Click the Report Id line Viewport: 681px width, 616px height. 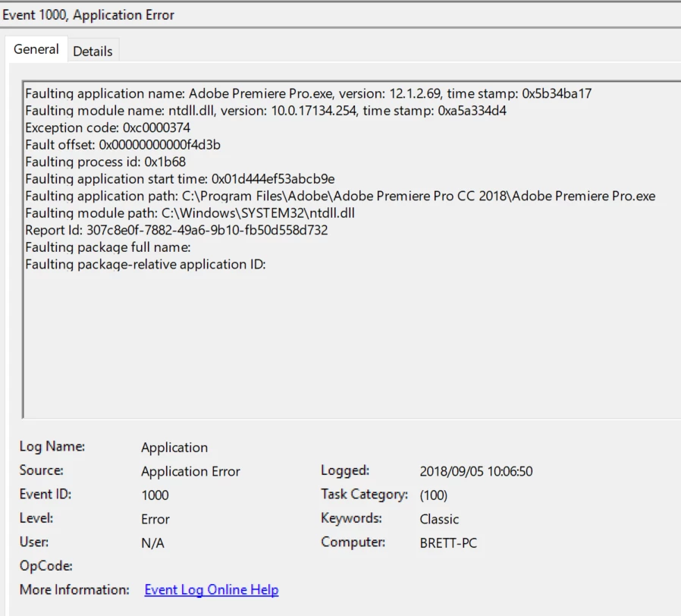click(x=177, y=230)
